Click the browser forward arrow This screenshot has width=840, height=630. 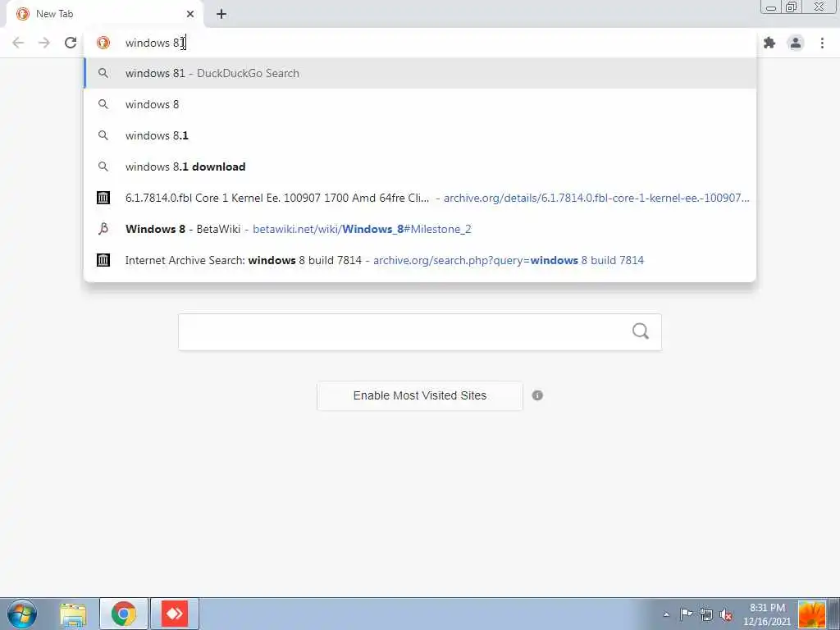point(44,43)
